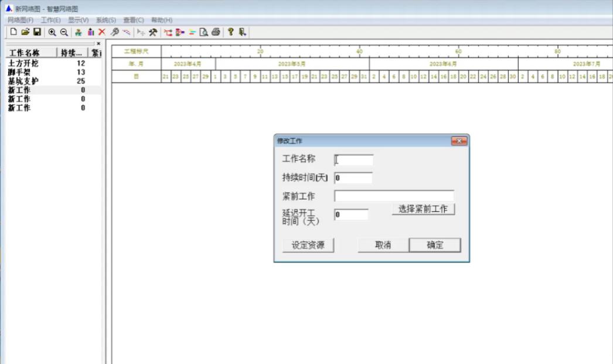Click the printer icon in toolbar
The image size is (613, 364).
pyautogui.click(x=216, y=32)
